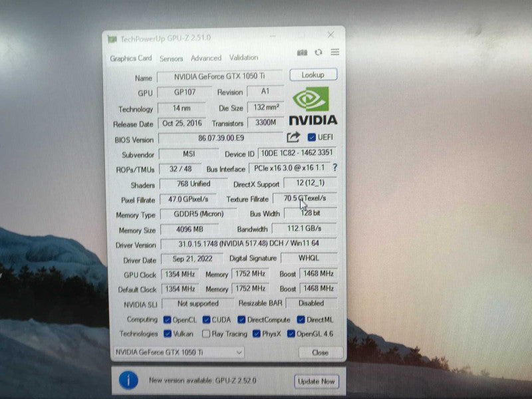
Task: Open the GPU selection dropdown
Action: (x=178, y=352)
